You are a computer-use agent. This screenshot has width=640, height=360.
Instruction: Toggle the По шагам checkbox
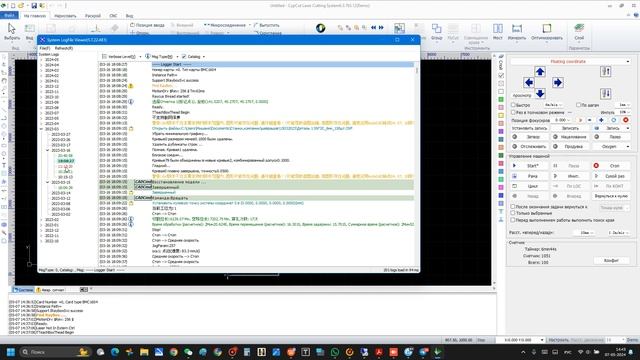coord(578,105)
